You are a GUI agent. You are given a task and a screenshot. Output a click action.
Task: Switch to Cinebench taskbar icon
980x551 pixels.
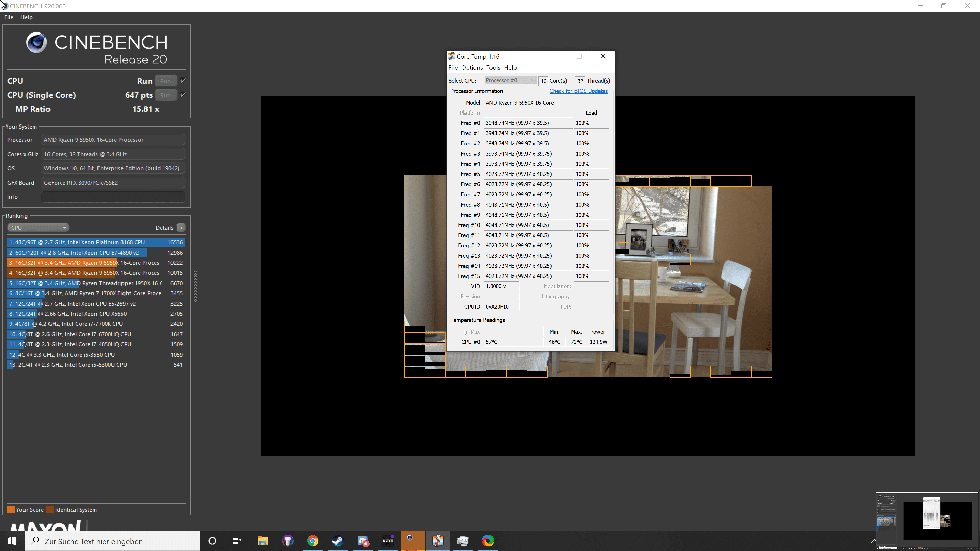pos(413,541)
